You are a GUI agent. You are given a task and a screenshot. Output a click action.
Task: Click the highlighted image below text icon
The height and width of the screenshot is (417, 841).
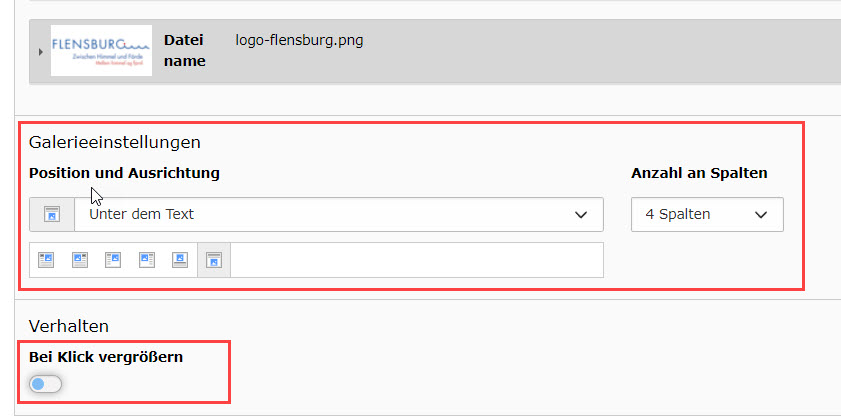point(214,260)
